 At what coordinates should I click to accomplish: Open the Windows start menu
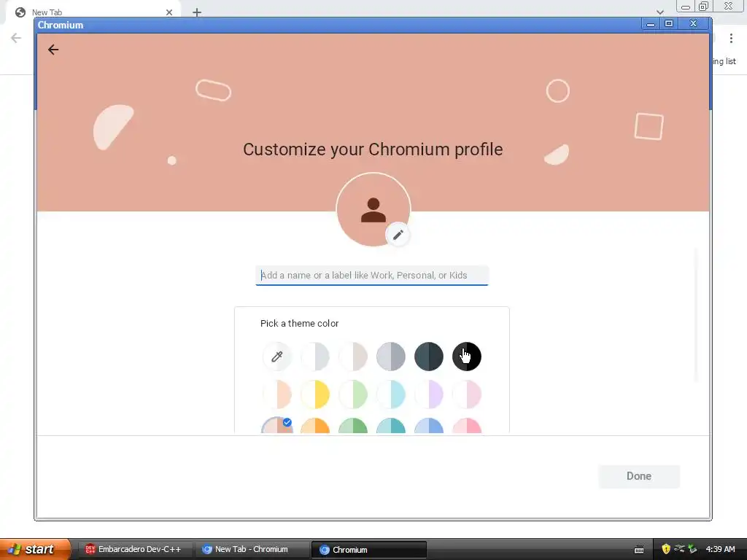coord(34,549)
